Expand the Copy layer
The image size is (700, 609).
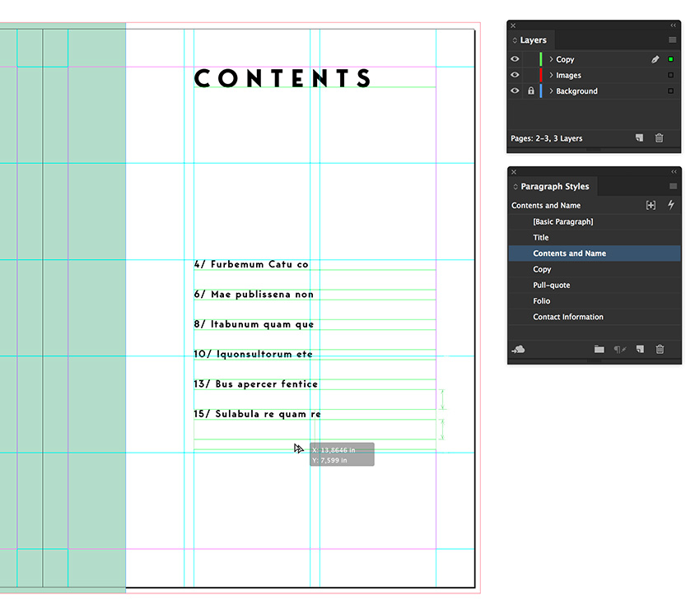pyautogui.click(x=550, y=58)
